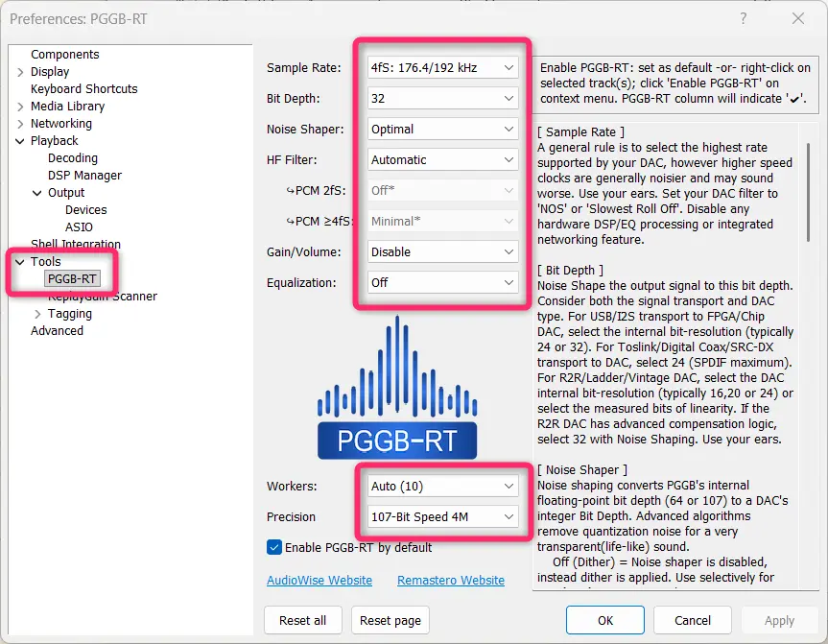Image resolution: width=828 pixels, height=644 pixels.
Task: Select Keyboard Shortcuts preferences page
Action: coord(83,89)
